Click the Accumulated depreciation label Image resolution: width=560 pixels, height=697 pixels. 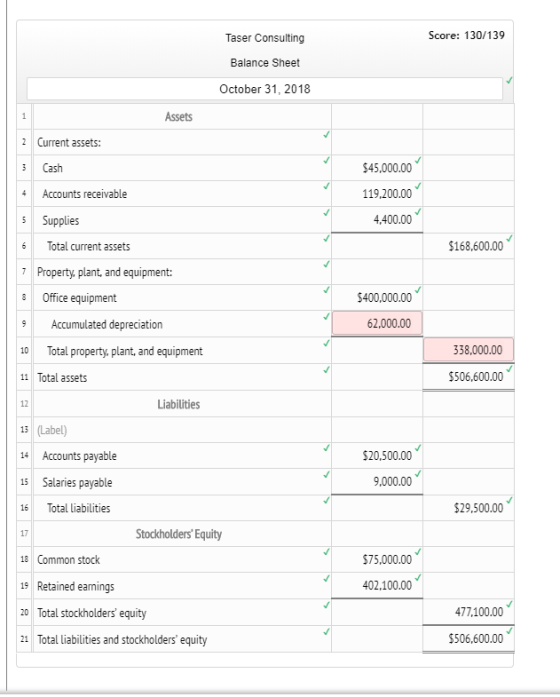click(x=107, y=324)
